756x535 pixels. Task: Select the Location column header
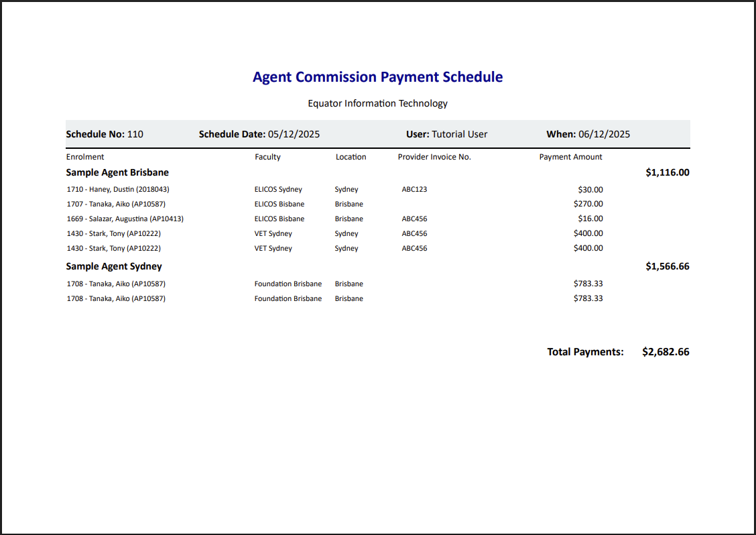pyautogui.click(x=351, y=157)
